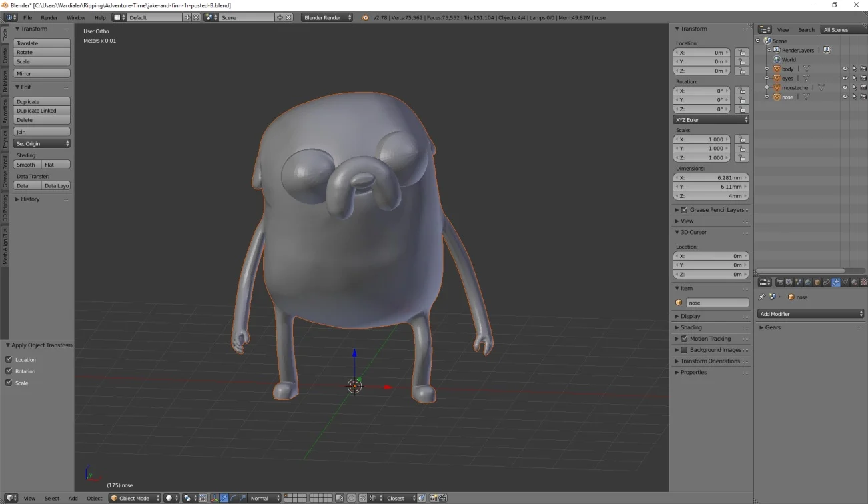Hide the body object via eye icon

pos(845,69)
